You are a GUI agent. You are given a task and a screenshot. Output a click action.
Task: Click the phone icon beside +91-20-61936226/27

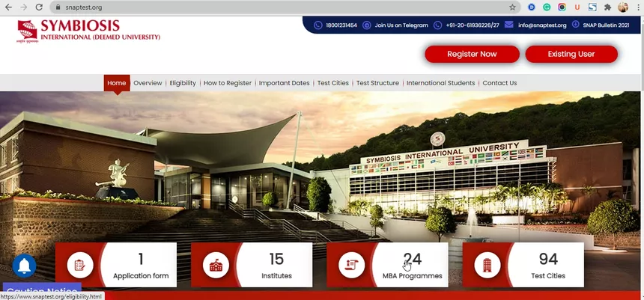click(x=438, y=25)
